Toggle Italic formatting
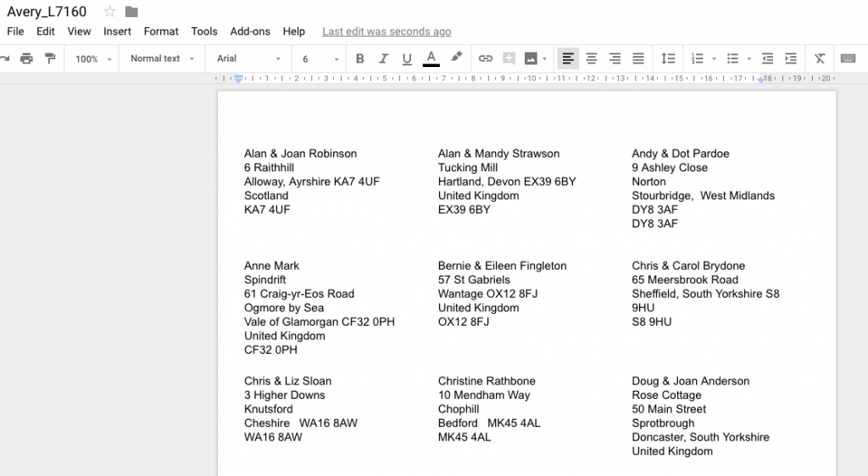 (x=383, y=59)
